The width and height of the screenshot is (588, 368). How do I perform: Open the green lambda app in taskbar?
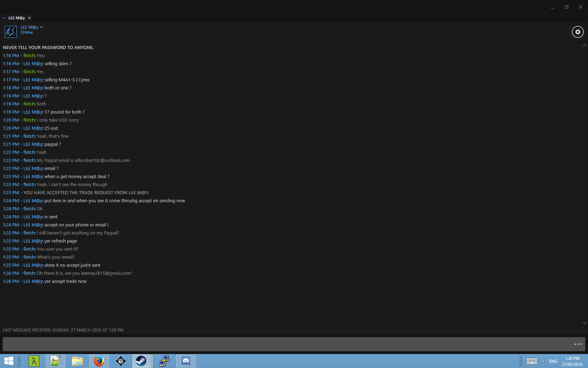click(34, 361)
